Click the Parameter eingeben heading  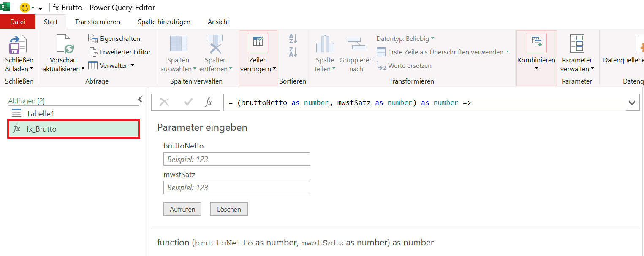click(x=202, y=127)
